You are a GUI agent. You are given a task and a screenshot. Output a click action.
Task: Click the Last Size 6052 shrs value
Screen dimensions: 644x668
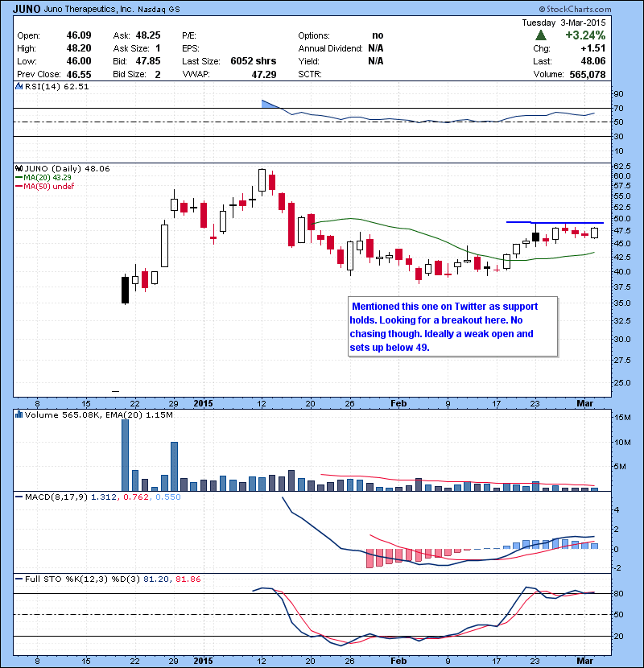[x=253, y=61]
